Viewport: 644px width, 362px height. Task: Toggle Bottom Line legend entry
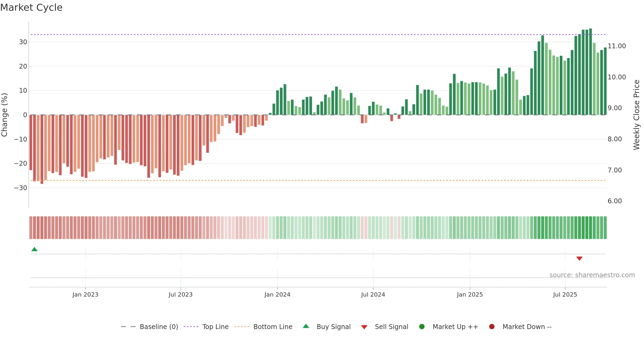click(x=264, y=327)
